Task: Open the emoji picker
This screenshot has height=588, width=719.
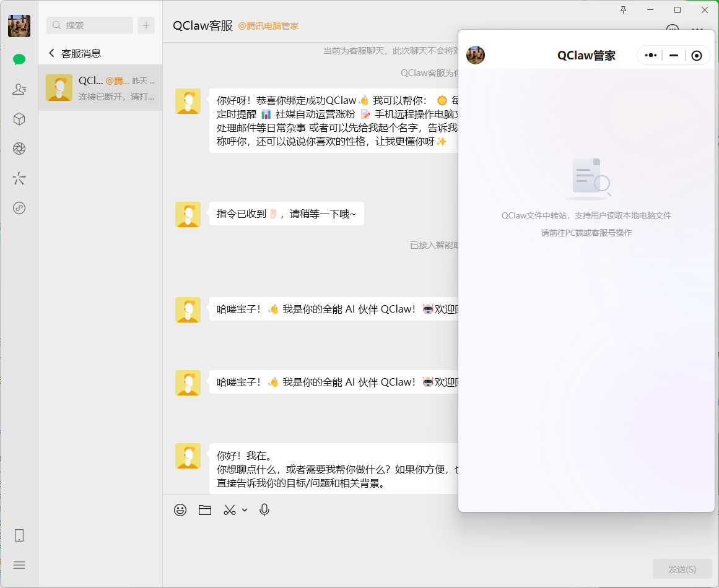Action: point(180,510)
